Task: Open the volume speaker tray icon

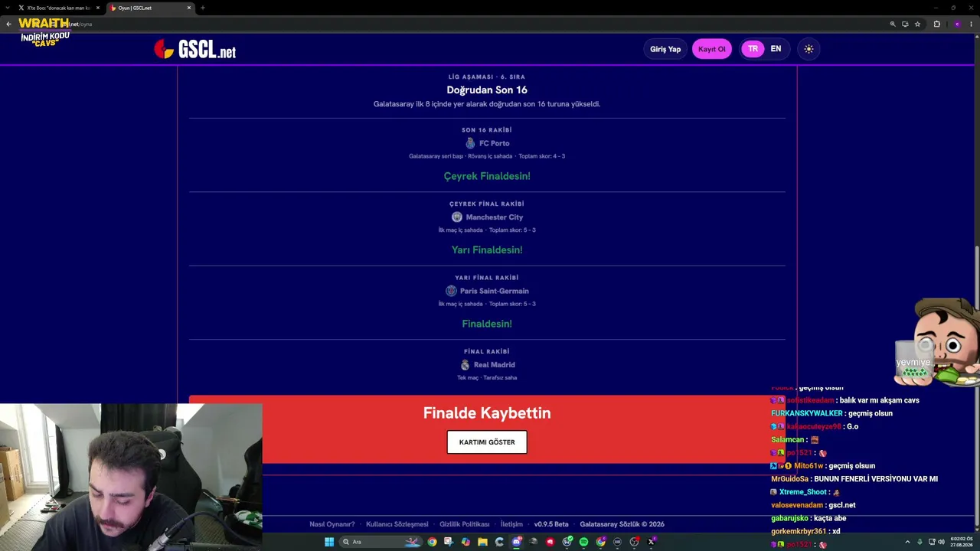Action: point(942,542)
